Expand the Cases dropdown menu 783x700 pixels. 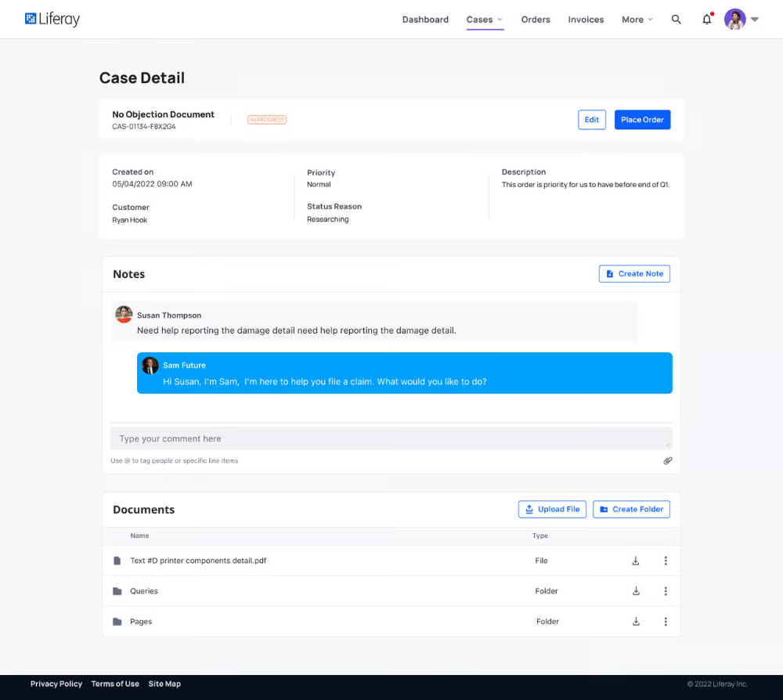coord(485,20)
